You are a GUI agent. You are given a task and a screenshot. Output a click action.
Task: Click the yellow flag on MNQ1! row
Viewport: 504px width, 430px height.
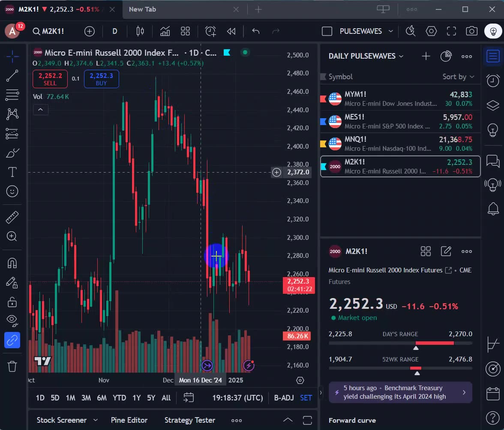coord(323,143)
